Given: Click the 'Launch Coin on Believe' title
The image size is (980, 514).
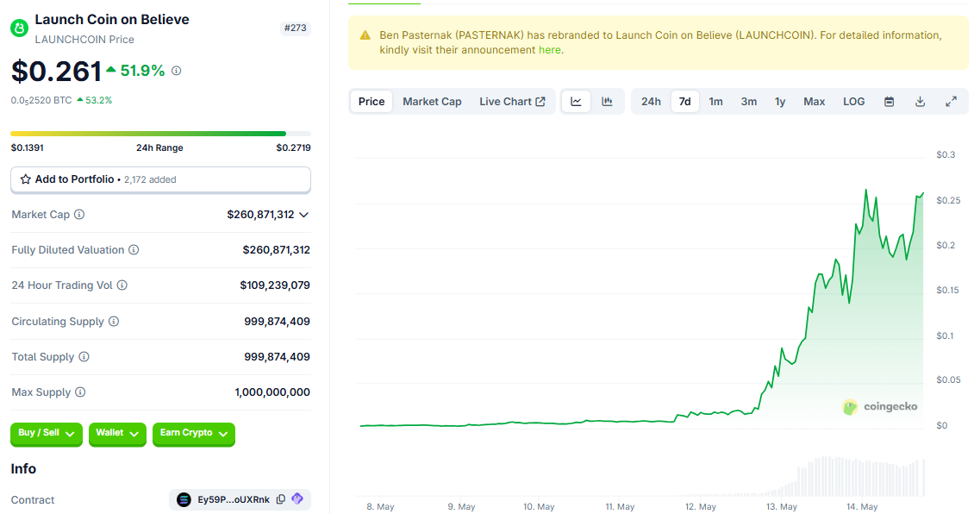Looking at the screenshot, I should (x=112, y=19).
